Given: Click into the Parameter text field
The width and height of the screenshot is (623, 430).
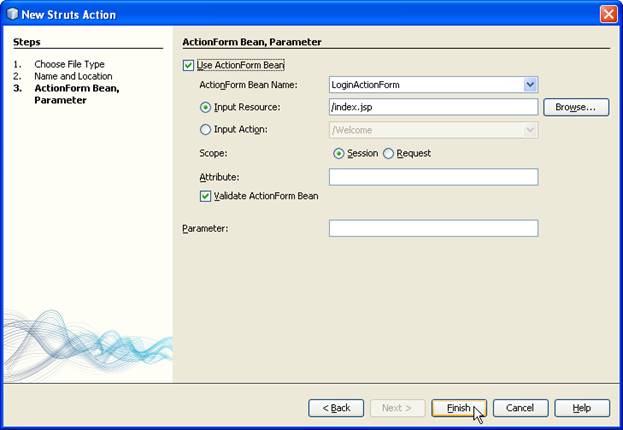Looking at the screenshot, I should 433,228.
